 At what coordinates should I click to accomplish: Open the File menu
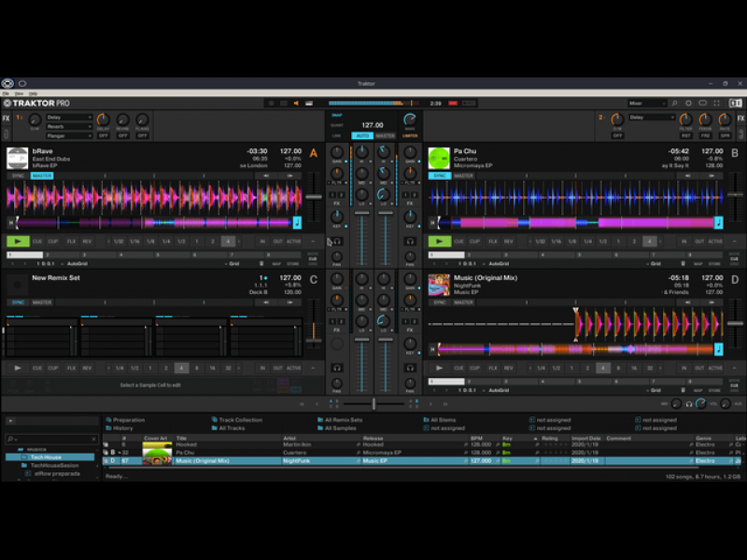7,93
